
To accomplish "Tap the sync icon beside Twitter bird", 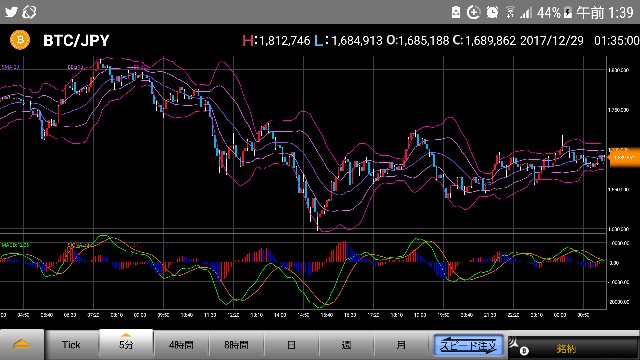I will tap(29, 12).
